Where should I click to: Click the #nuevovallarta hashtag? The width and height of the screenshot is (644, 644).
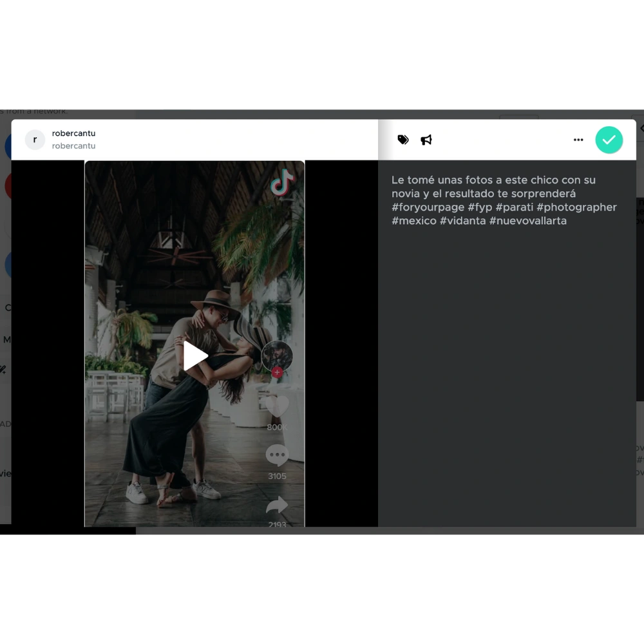528,220
